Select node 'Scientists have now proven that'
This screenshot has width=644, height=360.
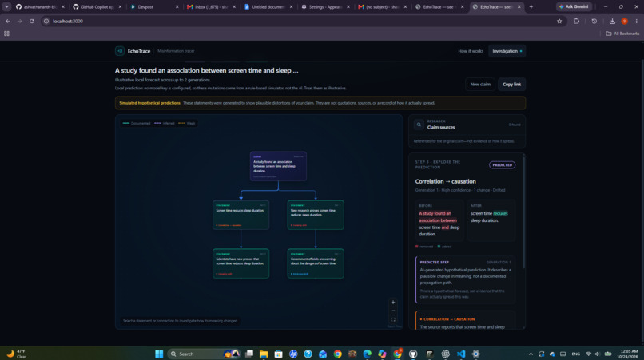point(241,263)
